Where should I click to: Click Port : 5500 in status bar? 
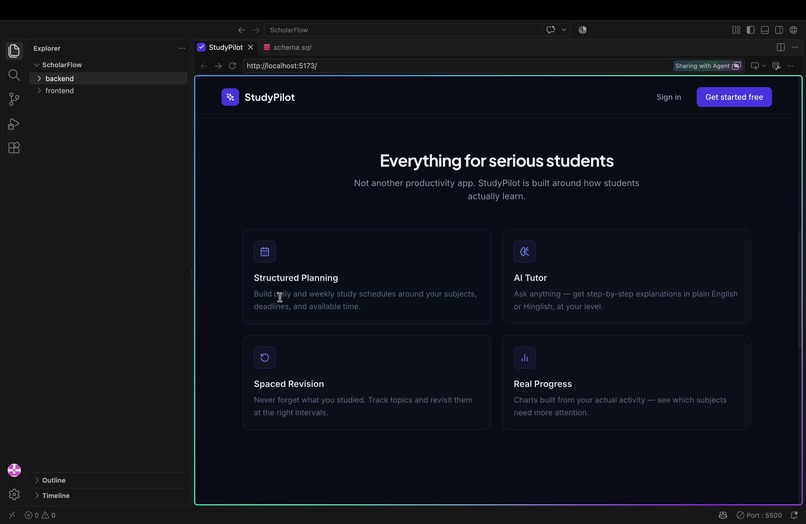click(759, 515)
